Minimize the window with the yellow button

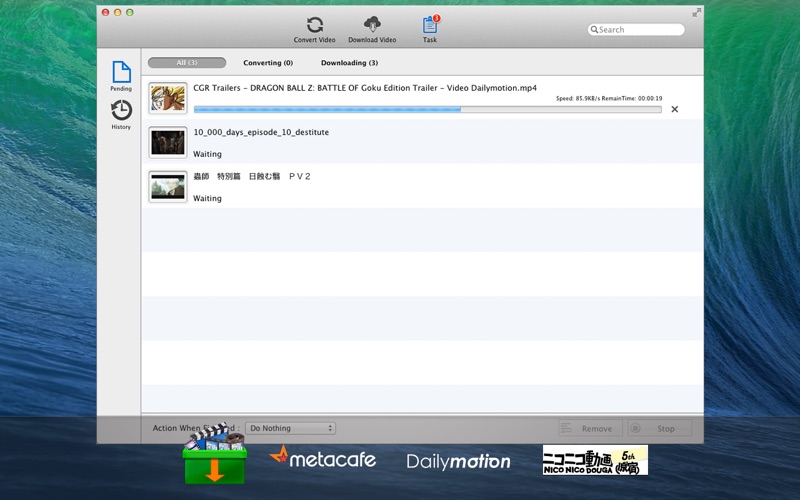coord(118,12)
